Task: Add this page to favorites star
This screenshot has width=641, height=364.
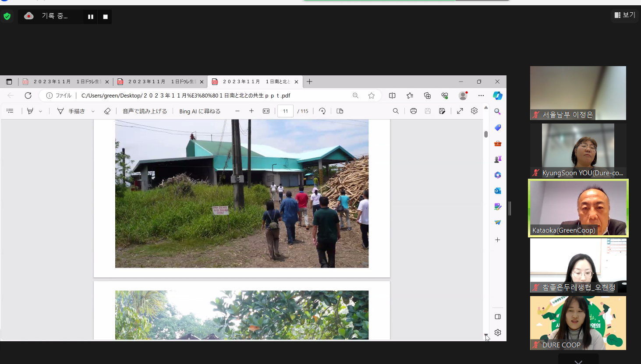Action: tap(372, 95)
